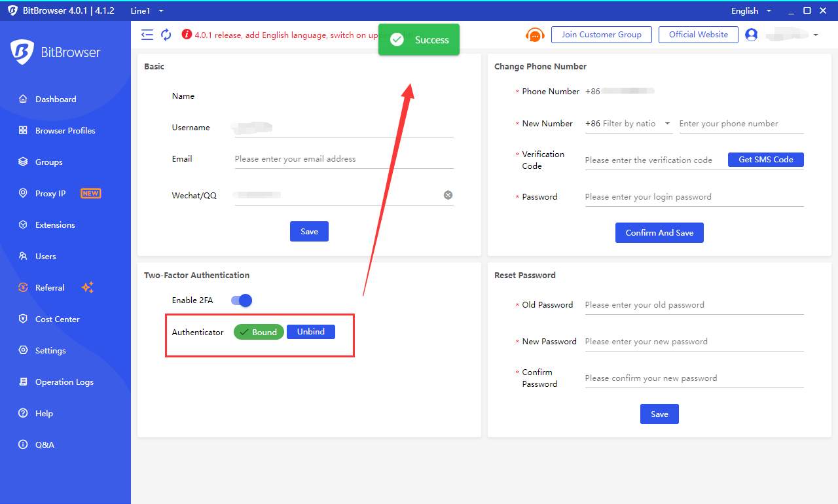Focus the old password field
838x504 pixels.
tap(694, 305)
